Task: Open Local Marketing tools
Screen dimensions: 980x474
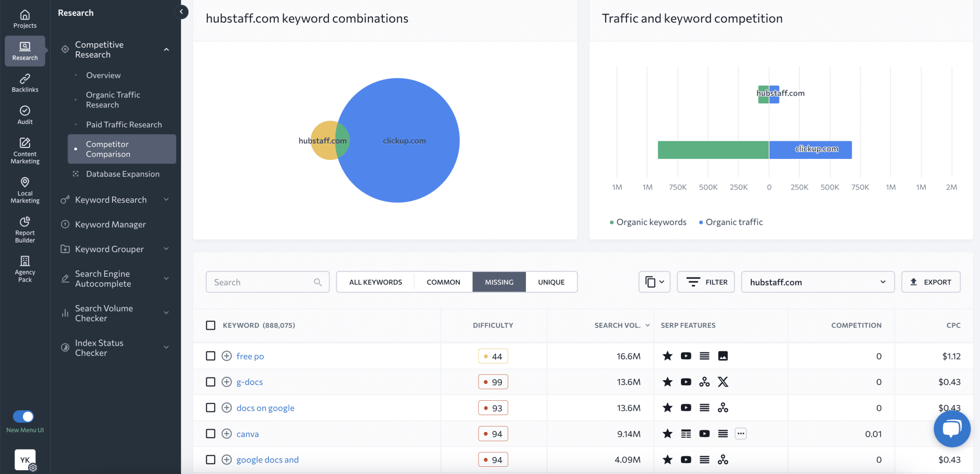Action: [x=24, y=189]
